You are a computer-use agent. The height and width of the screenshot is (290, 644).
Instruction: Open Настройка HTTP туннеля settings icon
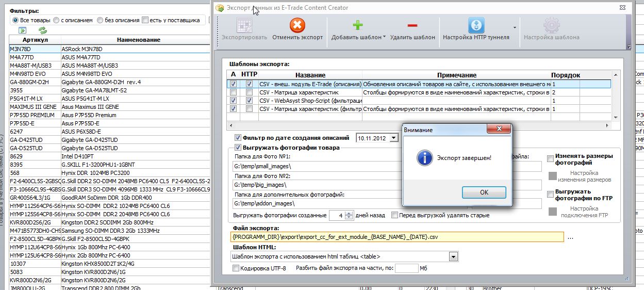pyautogui.click(x=476, y=25)
